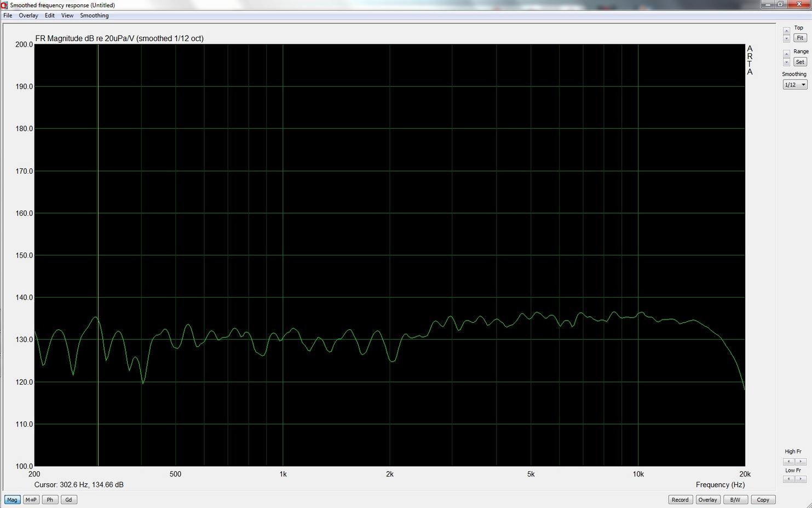The image size is (812, 508).
Task: Click the 130.0 dB axis label
Action: (24, 340)
